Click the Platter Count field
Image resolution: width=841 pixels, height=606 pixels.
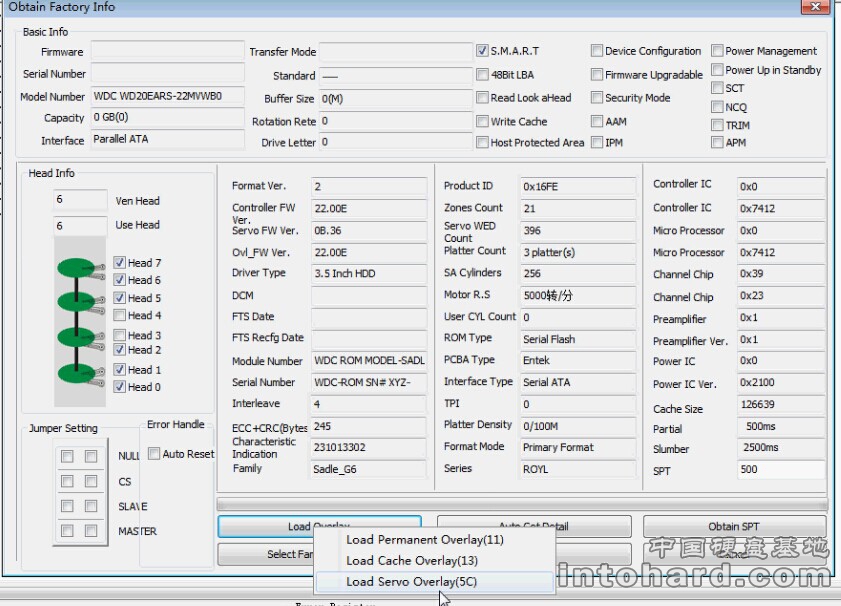[578, 252]
